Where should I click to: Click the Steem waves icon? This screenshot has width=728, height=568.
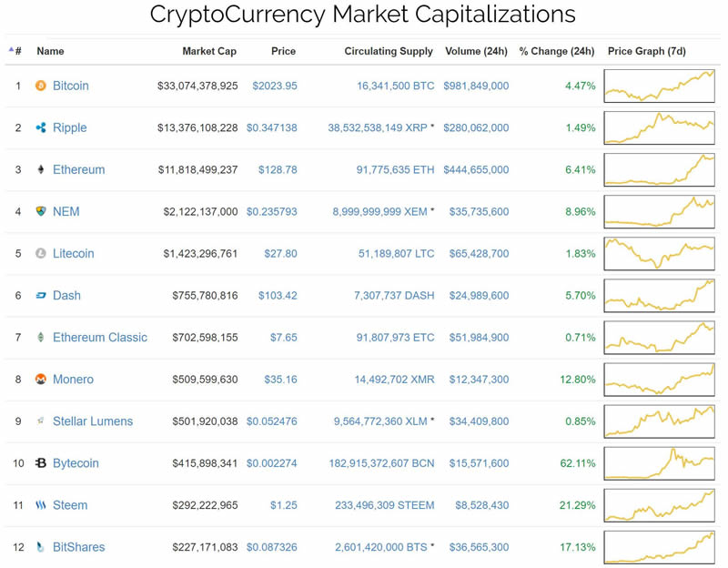click(40, 505)
